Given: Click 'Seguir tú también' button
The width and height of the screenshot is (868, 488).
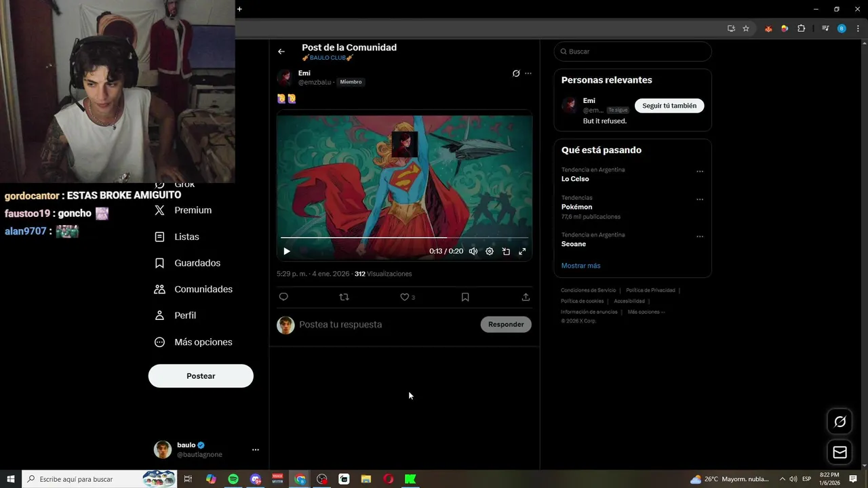Looking at the screenshot, I should (x=669, y=106).
